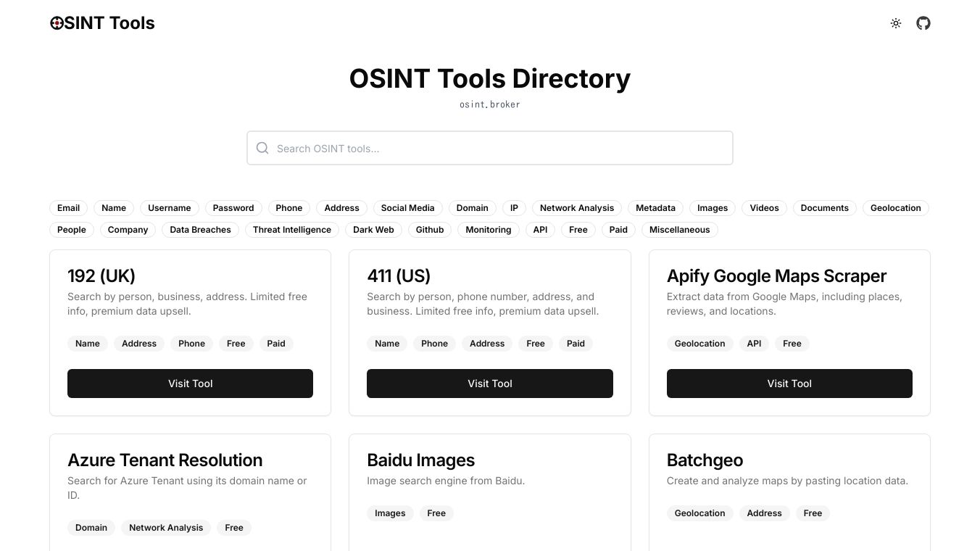This screenshot has width=980, height=551.
Task: Filter by the People tag
Action: [x=72, y=230]
